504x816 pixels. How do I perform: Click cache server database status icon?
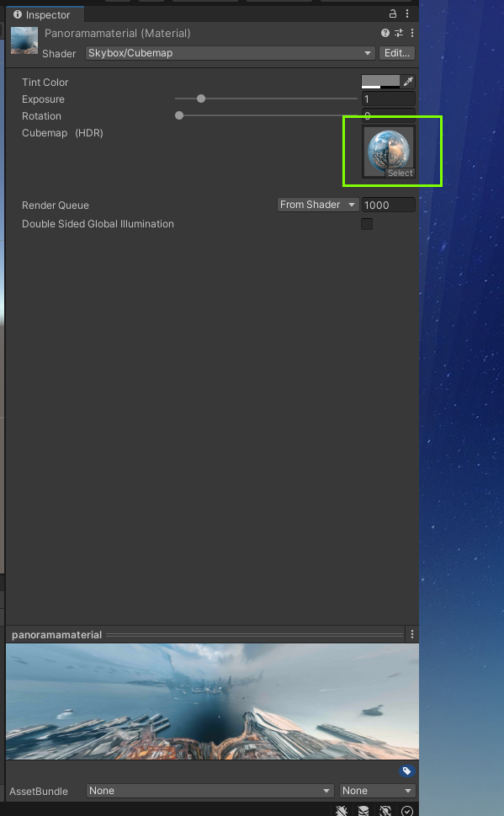(363, 810)
